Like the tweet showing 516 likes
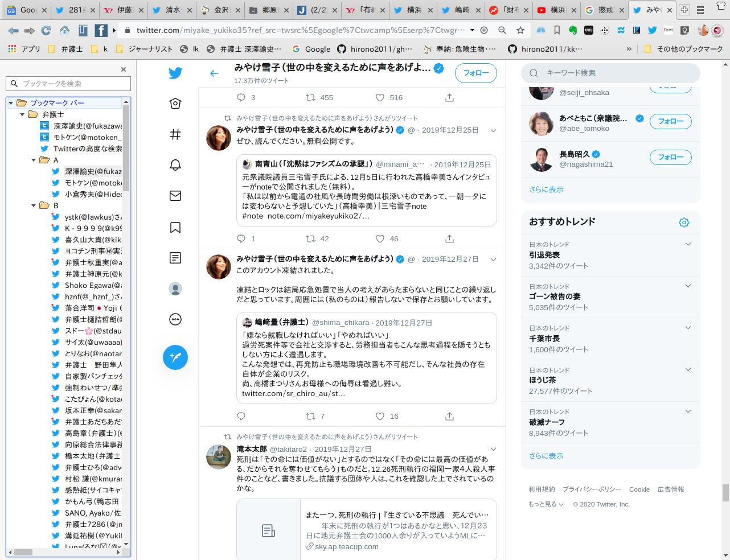 click(x=380, y=97)
